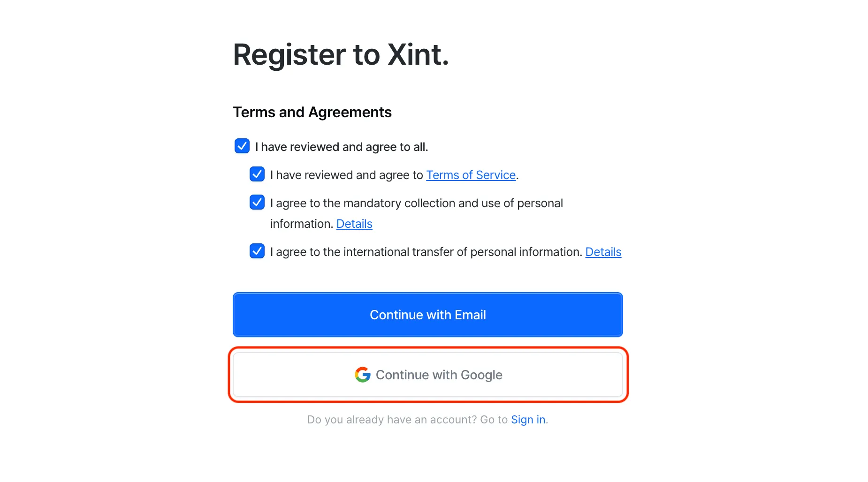Click the international transfer agreement text
This screenshot has width=868, height=482.
pyautogui.click(x=426, y=252)
